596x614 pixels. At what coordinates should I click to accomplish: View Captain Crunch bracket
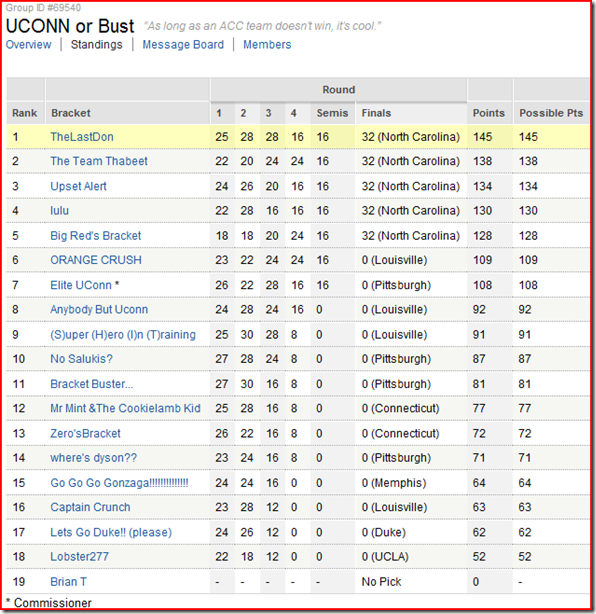(90, 507)
